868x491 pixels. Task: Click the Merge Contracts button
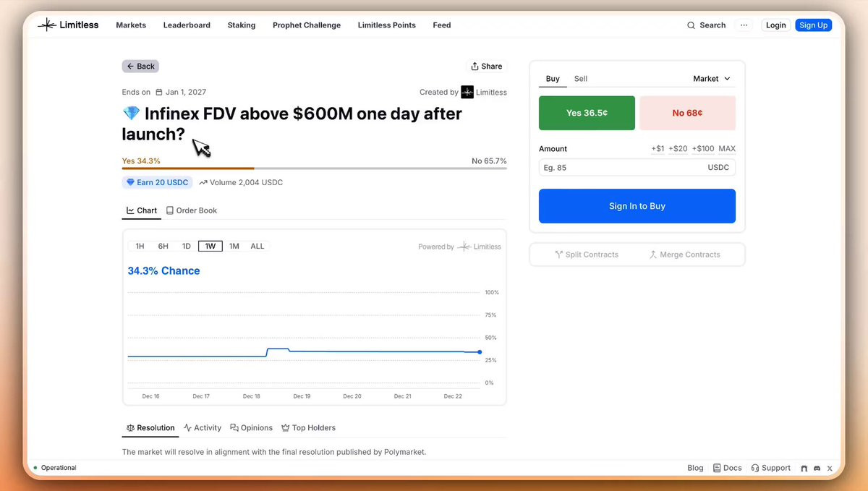[x=685, y=255]
